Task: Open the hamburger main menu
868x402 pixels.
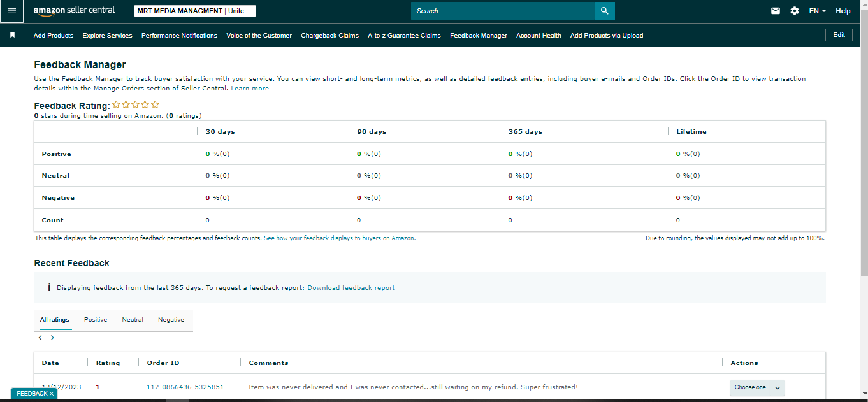Action: (x=11, y=11)
